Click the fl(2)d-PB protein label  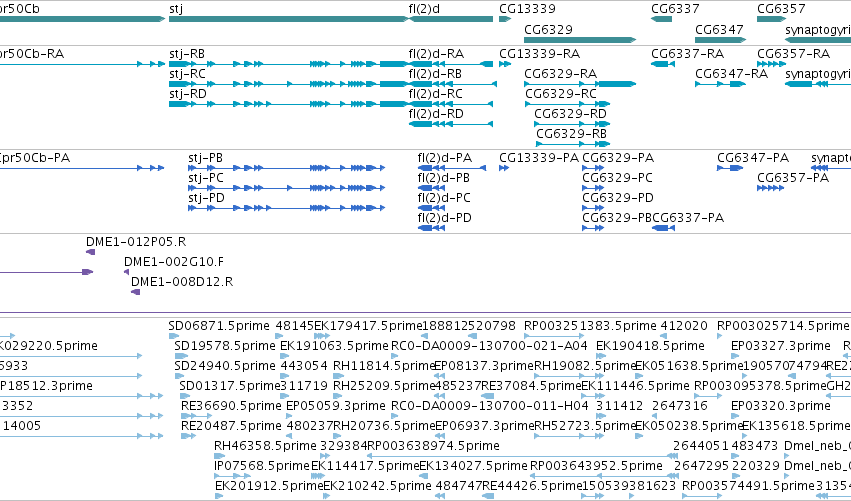(443, 178)
